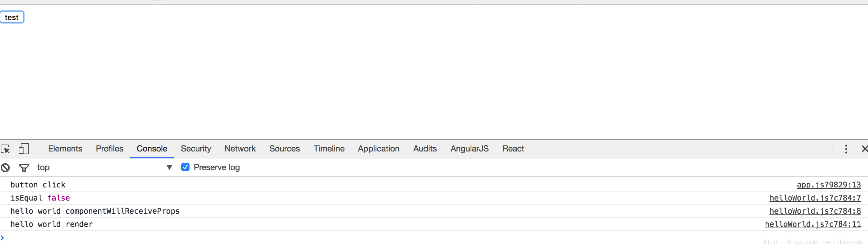Open the Profiles tab
This screenshot has width=868, height=249.
(x=109, y=149)
